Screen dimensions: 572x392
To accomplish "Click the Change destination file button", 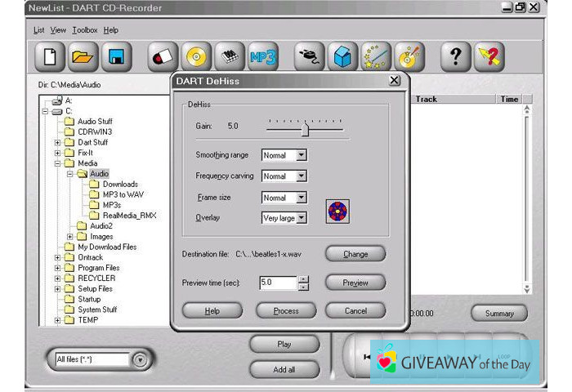I will pos(355,254).
